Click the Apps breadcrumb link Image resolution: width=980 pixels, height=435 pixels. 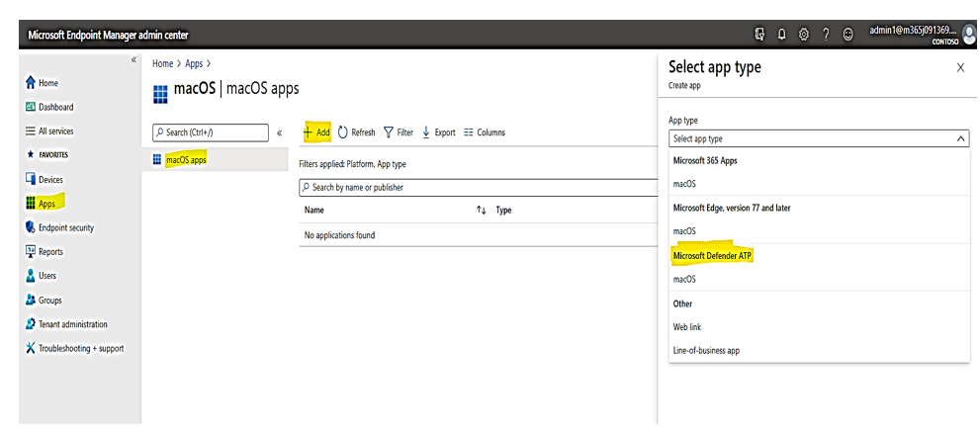click(x=194, y=63)
